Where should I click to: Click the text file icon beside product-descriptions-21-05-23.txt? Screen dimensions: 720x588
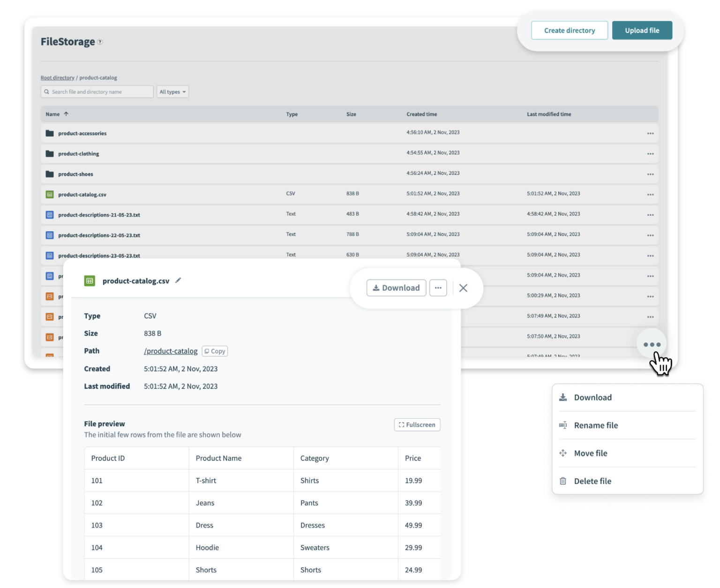(x=50, y=215)
